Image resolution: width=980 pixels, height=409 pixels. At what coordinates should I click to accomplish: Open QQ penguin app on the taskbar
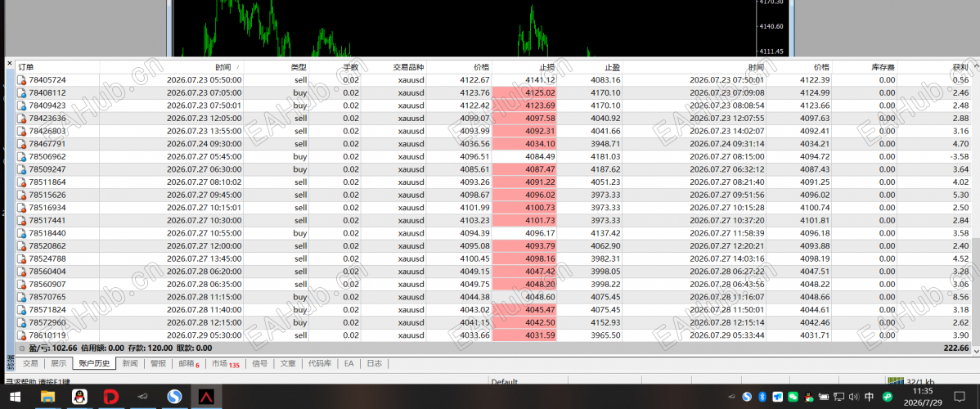coord(79,397)
